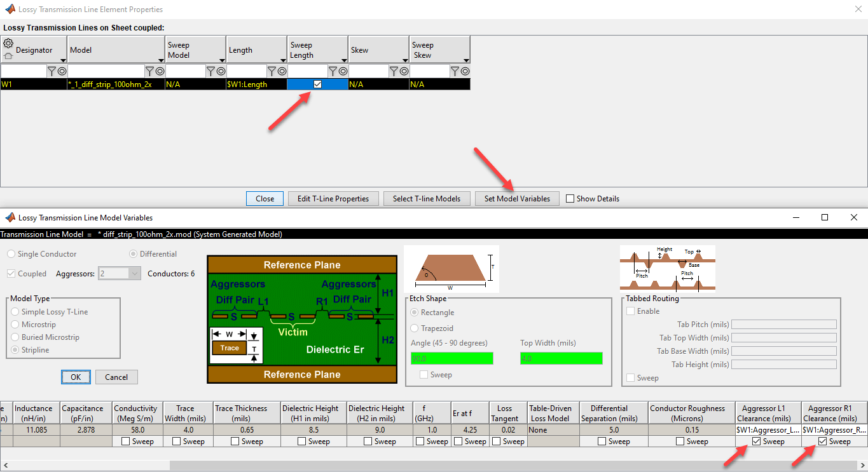The image size is (868, 472).
Task: Click the Inductance value 11.085
Action: click(36, 429)
